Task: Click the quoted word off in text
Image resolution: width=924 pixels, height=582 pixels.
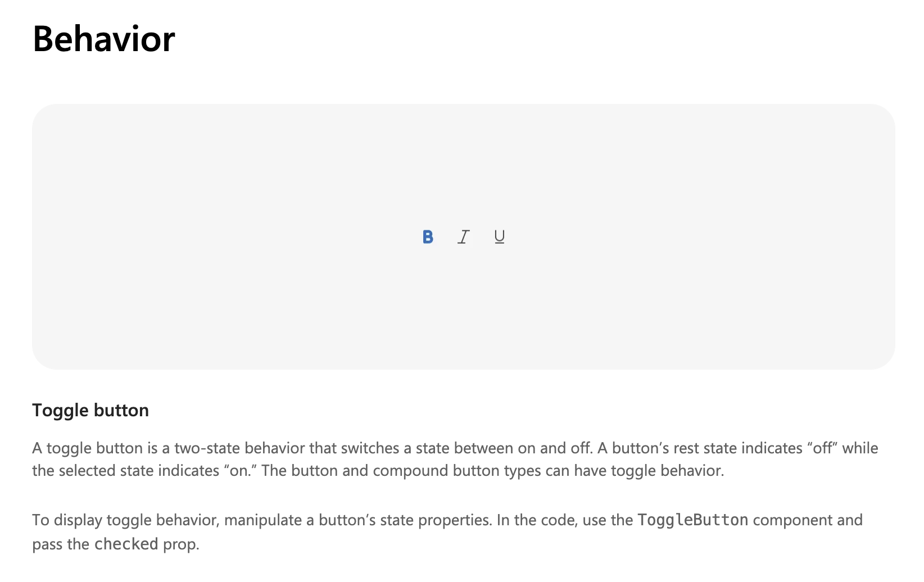Action: [823, 448]
